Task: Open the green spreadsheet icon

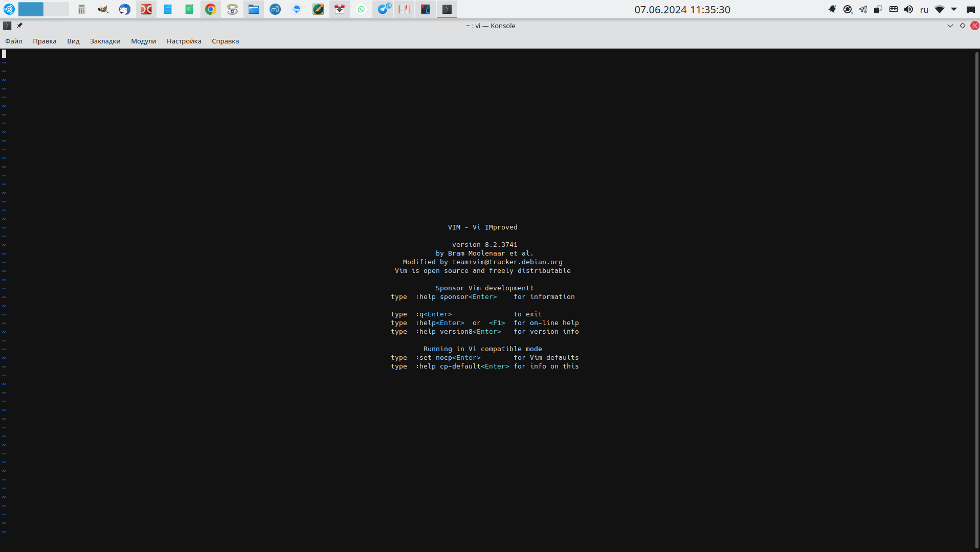Action: pyautogui.click(x=189, y=9)
